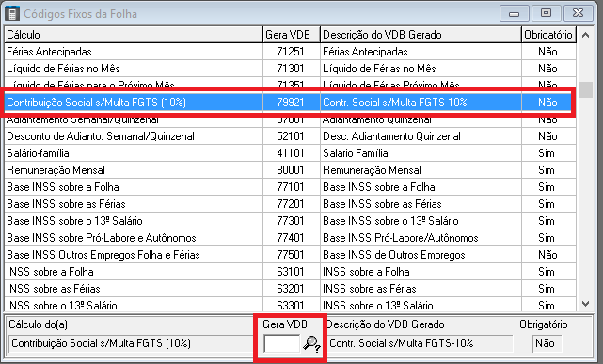The image size is (603, 364).
Task: Select the INSS sobre a Folha calculation row
Action: pos(290,272)
